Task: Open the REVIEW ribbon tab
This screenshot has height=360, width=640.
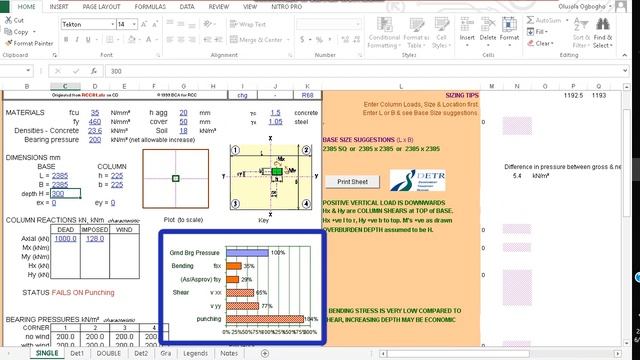Action: click(219, 7)
